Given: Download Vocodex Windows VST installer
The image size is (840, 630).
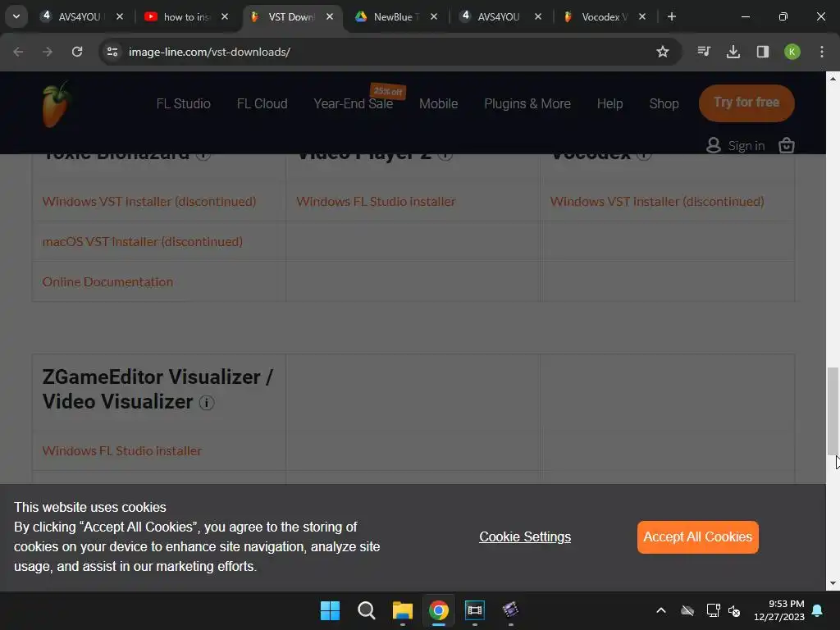Looking at the screenshot, I should coord(657,202).
